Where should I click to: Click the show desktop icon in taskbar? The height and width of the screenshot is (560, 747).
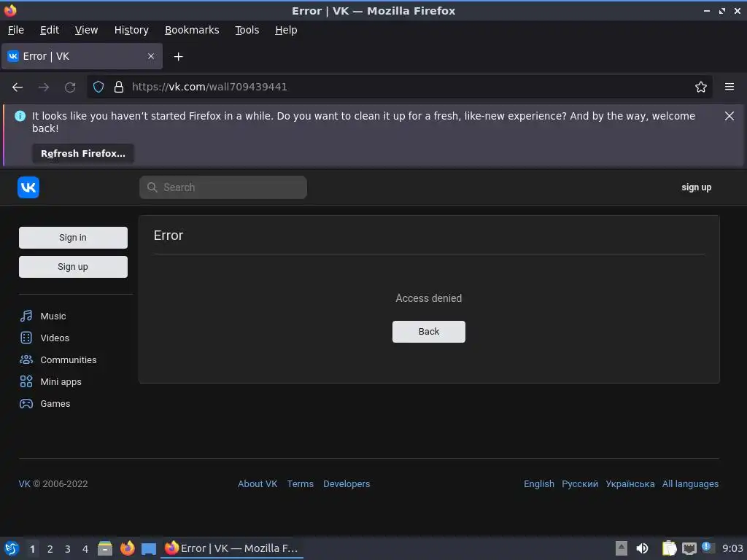coord(149,549)
